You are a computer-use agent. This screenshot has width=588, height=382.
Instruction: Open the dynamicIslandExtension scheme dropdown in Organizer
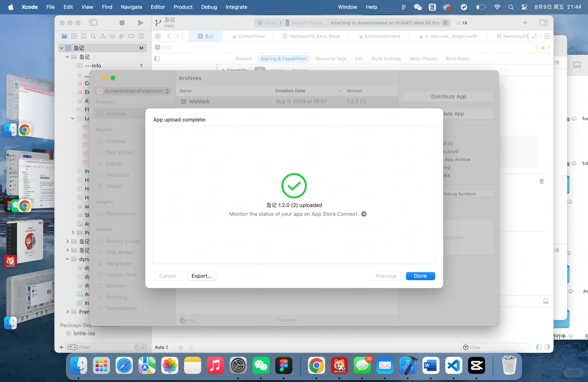coord(133,91)
